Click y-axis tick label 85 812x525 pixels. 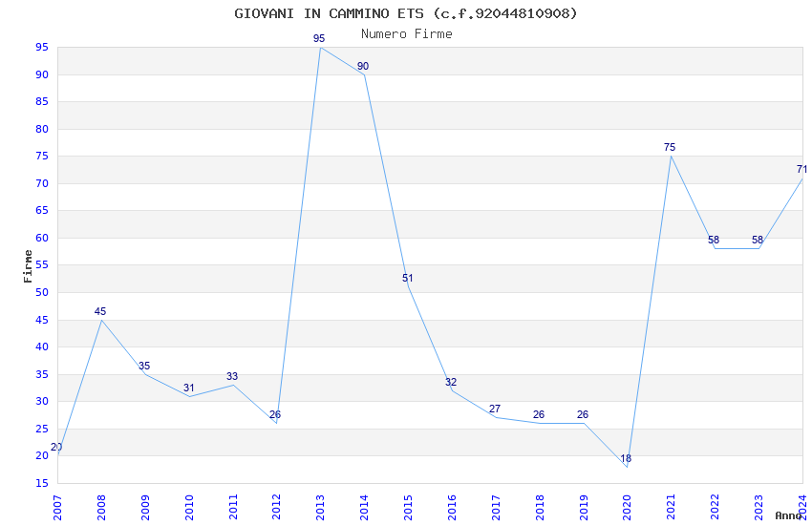pyautogui.click(x=42, y=101)
